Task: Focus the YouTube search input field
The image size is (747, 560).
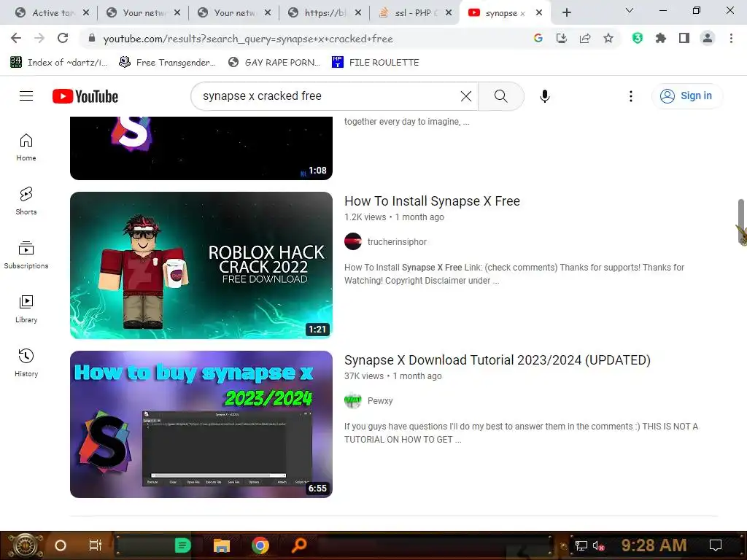Action: (x=329, y=96)
